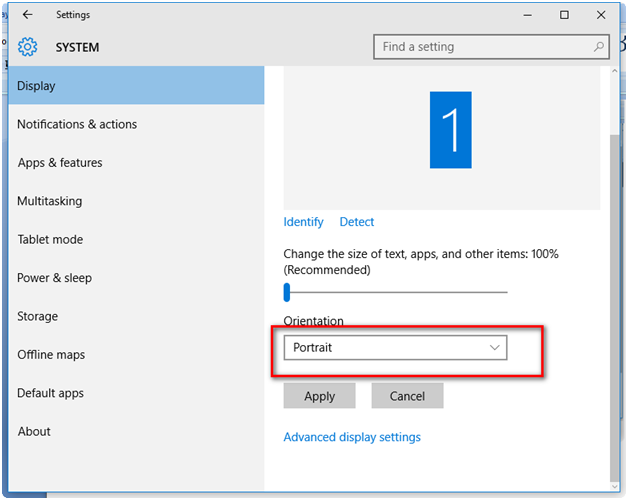Go to Storage settings
The height and width of the screenshot is (500, 628).
pos(38,317)
